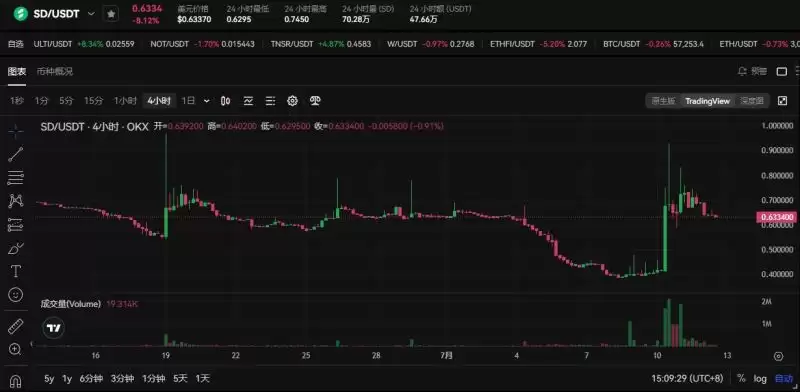This screenshot has height=392, width=800.
Task: Select the 1日 timeframe
Action: (x=189, y=101)
